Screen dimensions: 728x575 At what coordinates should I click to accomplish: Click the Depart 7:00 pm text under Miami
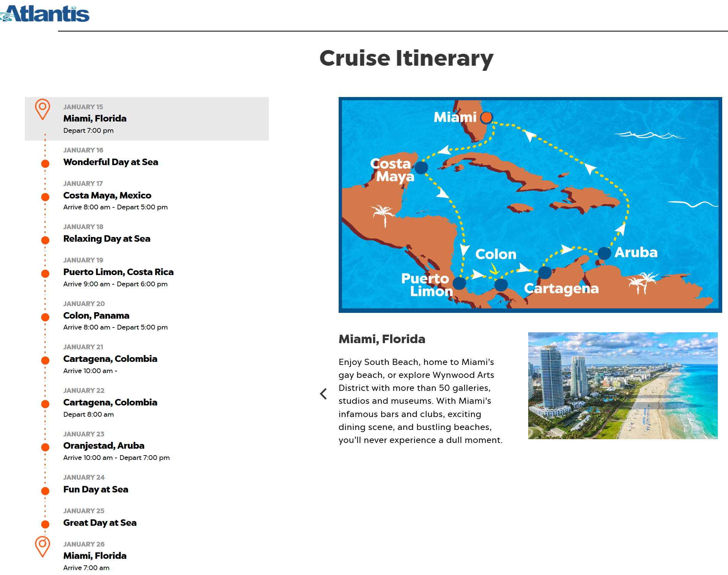pos(88,130)
